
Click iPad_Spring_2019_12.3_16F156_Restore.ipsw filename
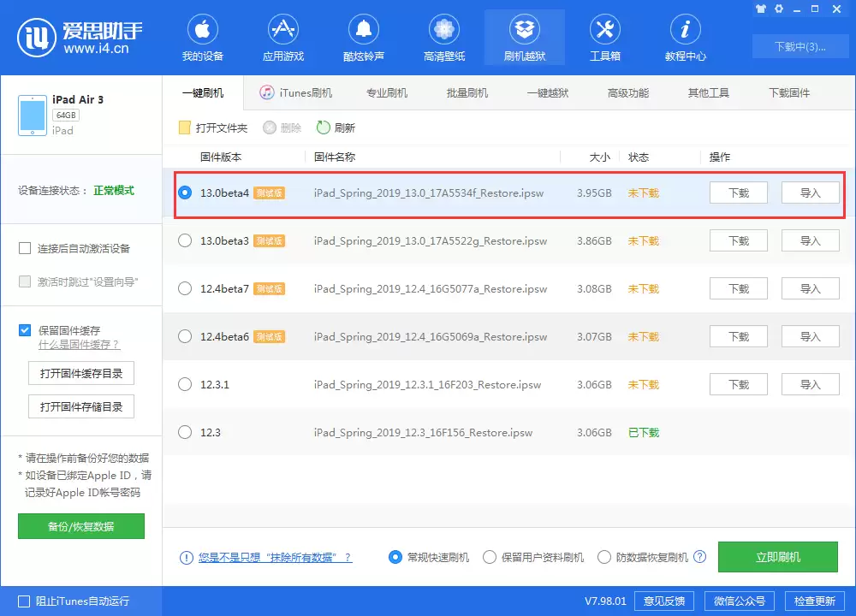click(x=423, y=433)
